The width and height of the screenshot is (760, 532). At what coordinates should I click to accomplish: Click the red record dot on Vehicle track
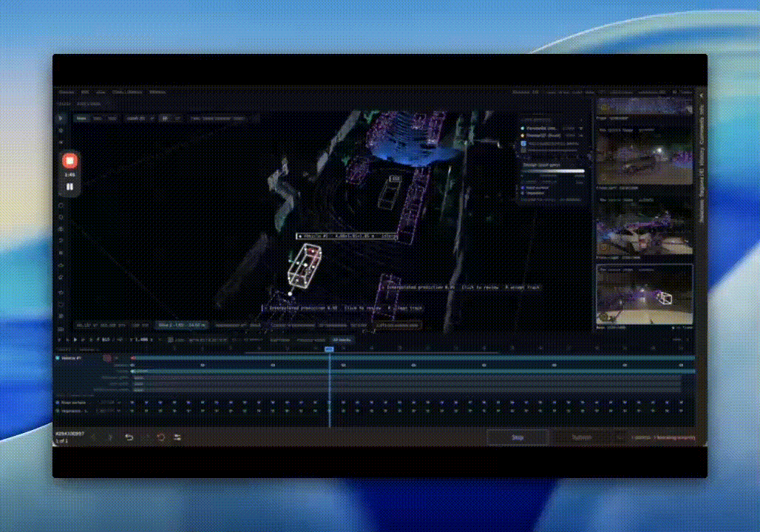[107, 358]
